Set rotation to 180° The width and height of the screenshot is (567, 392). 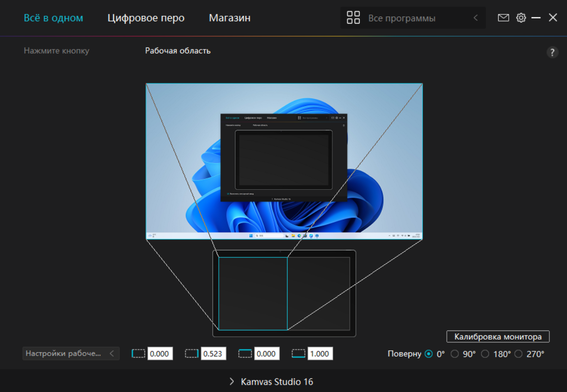point(485,354)
